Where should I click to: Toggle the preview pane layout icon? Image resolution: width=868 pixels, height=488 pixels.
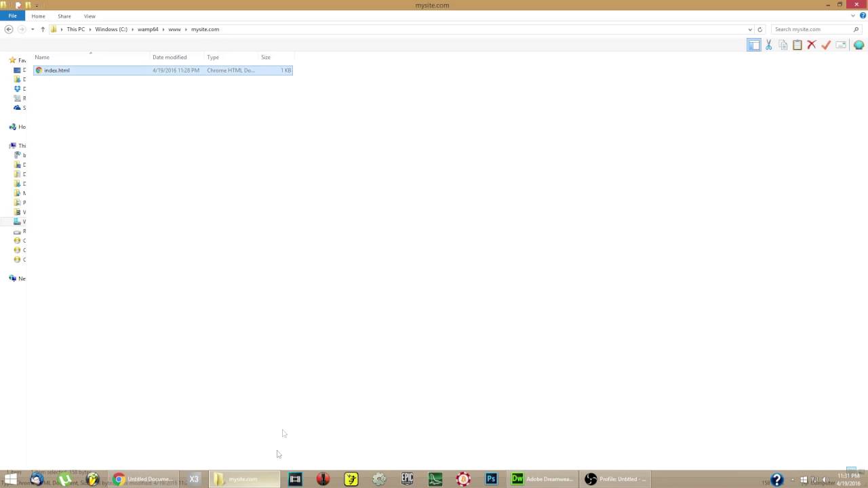tap(753, 45)
